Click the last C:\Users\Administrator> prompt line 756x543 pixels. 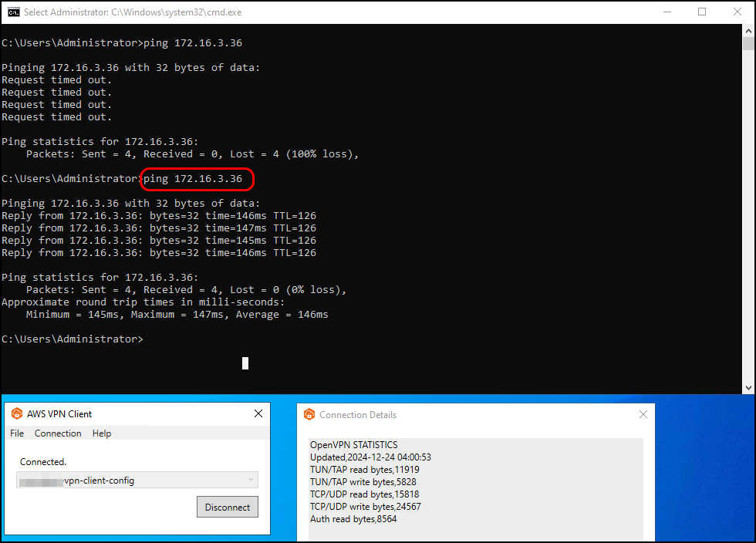[73, 339]
